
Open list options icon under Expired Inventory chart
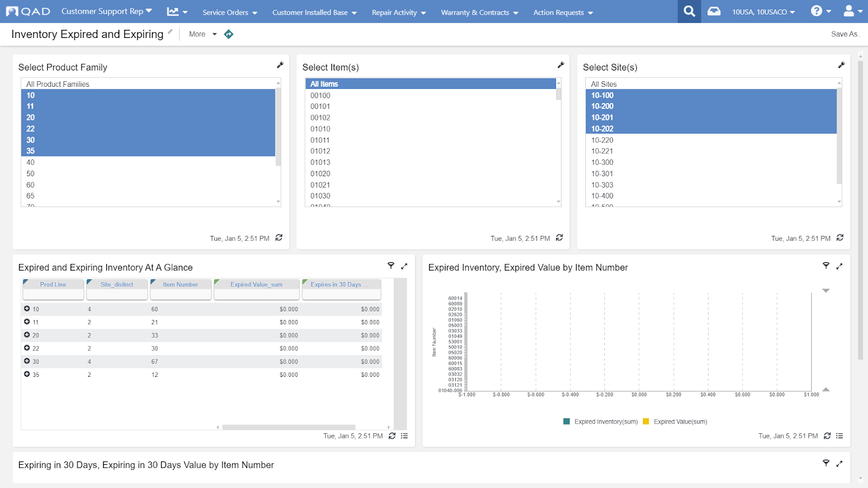839,436
